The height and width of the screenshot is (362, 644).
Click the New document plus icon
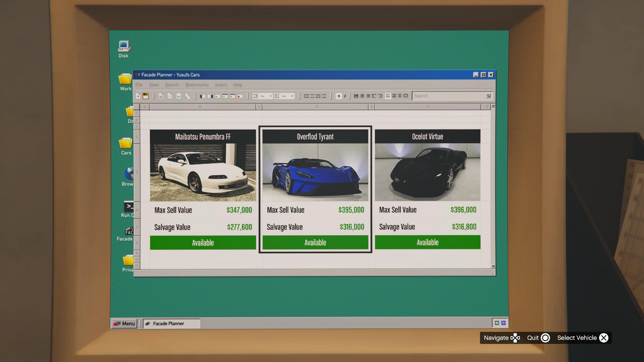click(x=138, y=96)
